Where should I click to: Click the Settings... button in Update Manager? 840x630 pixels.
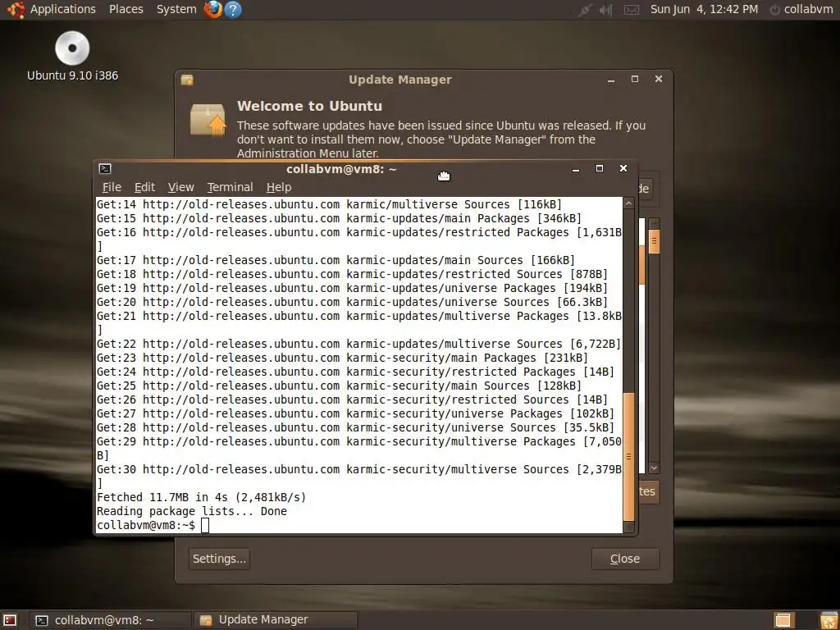(219, 559)
